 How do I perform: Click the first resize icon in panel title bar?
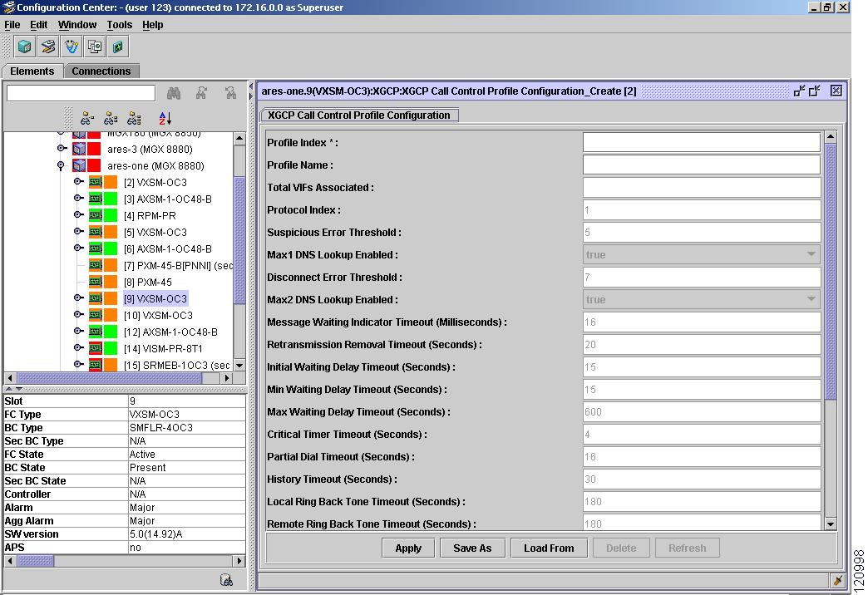799,91
